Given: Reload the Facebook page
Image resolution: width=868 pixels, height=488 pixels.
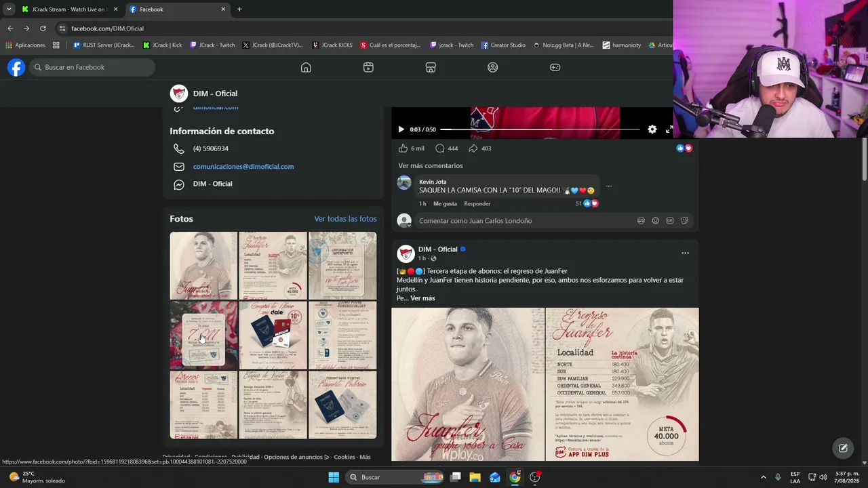Looking at the screenshot, I should [43, 28].
